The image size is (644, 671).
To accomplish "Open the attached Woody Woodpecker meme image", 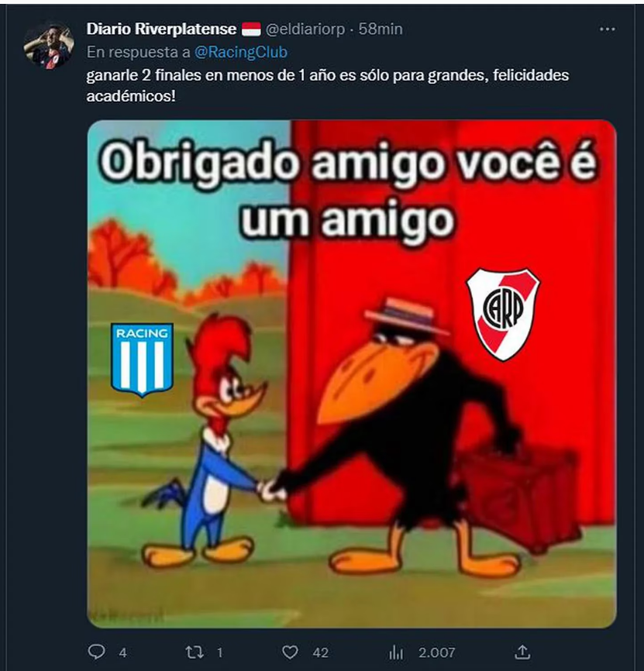I will [352, 373].
